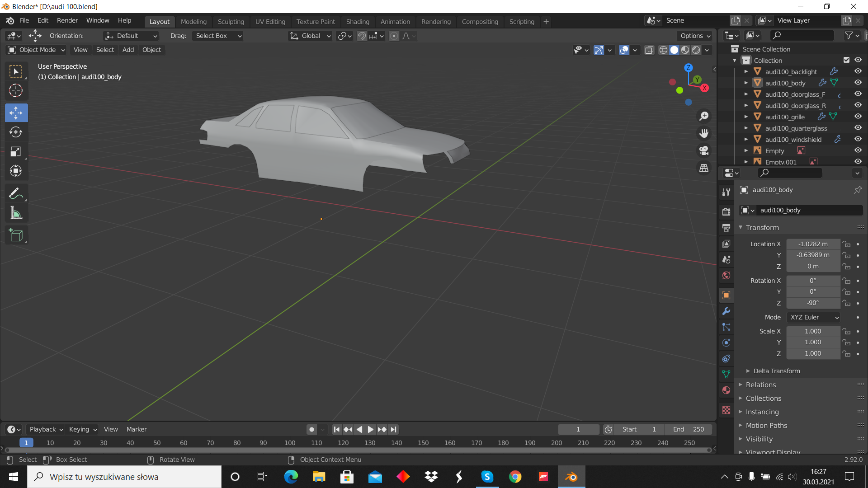Uncheck the Collection exclude checkbox
This screenshot has width=868, height=488.
point(846,60)
